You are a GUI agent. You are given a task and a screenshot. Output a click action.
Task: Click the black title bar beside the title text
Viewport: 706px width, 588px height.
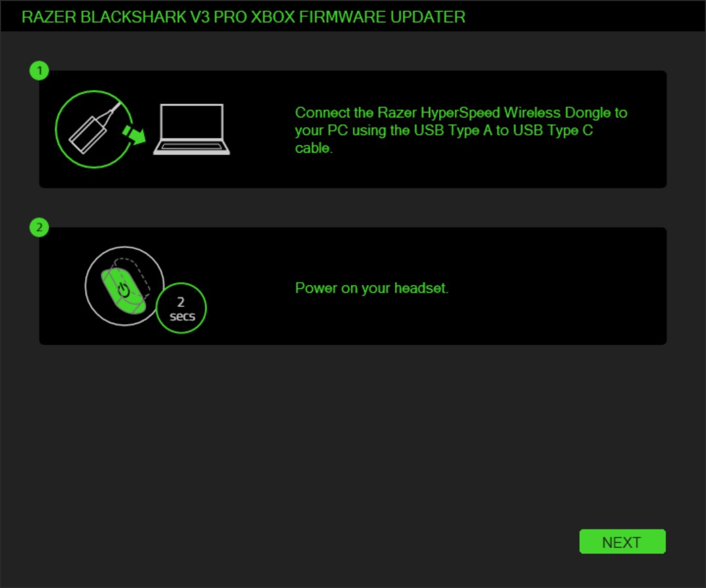(585, 16)
